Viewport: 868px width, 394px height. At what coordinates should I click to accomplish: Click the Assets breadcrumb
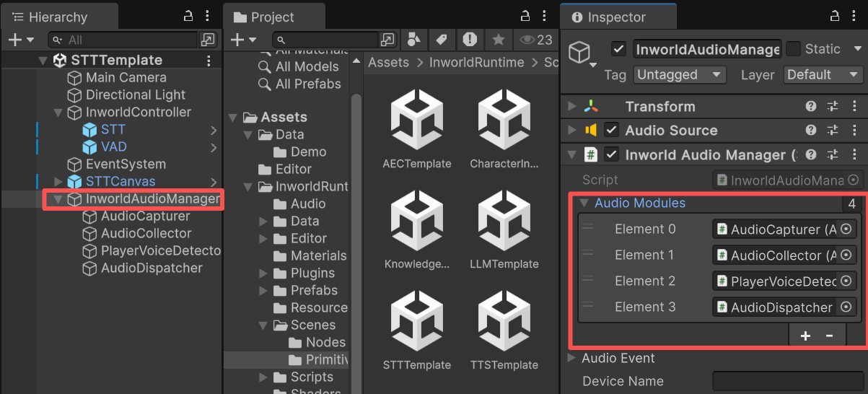click(x=389, y=62)
